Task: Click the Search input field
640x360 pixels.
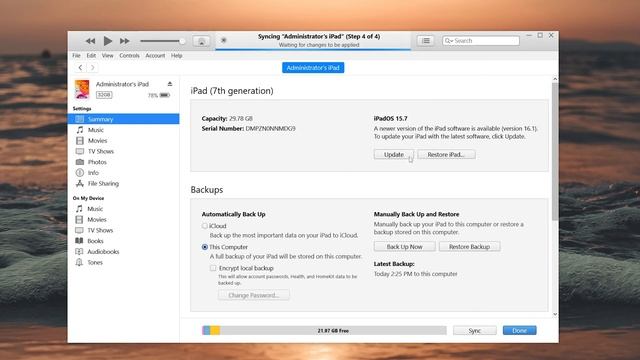Action: (x=481, y=41)
